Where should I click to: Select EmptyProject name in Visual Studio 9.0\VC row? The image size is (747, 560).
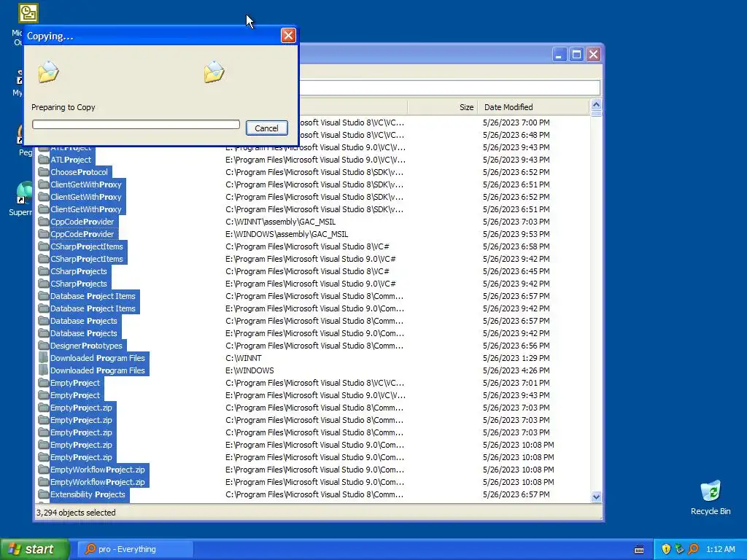[x=75, y=394]
